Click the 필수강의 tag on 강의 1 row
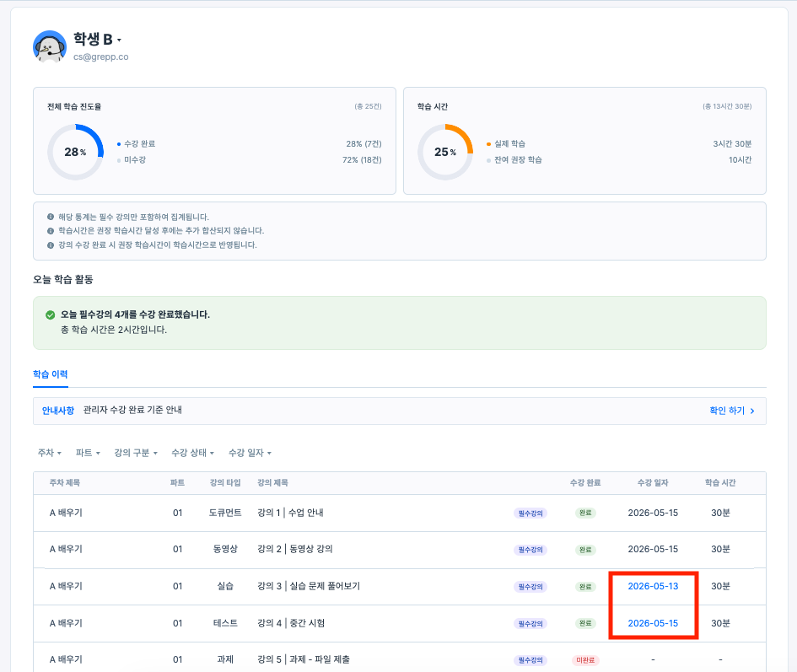The image size is (797, 672). coord(530,513)
